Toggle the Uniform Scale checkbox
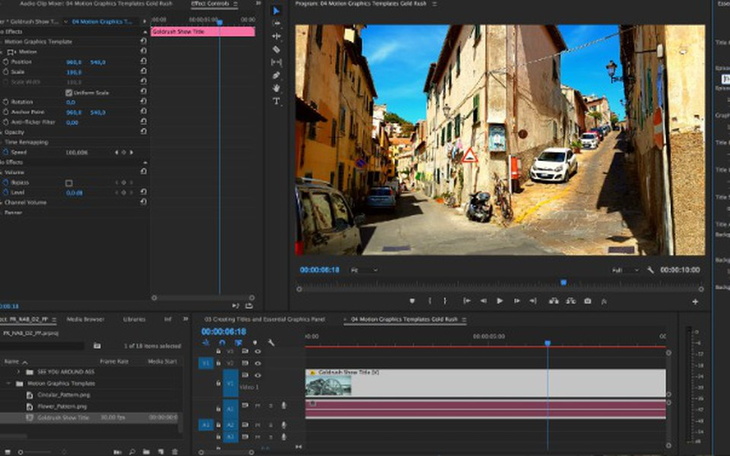Viewport: 730px width, 456px height. click(69, 93)
